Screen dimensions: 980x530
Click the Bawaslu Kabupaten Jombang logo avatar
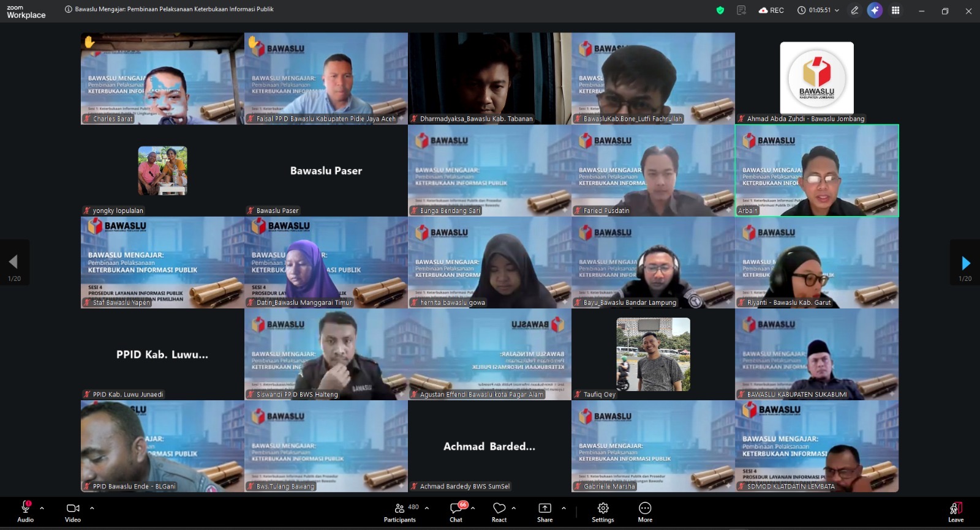pyautogui.click(x=817, y=78)
